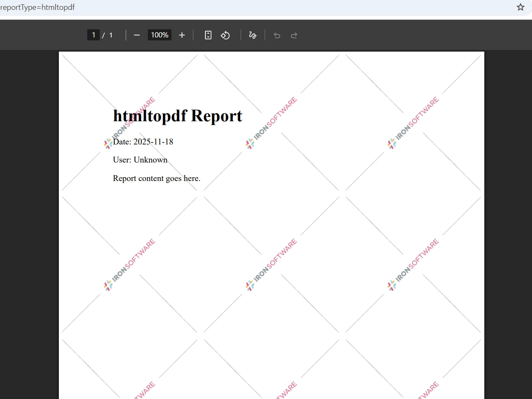
Task: Zoom in using the plus icon
Action: (x=181, y=35)
